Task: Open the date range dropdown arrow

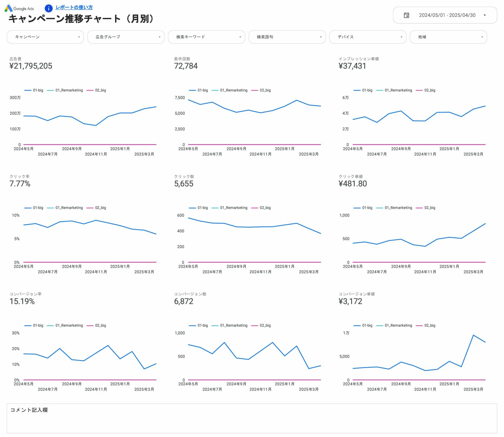Action: 484,15
